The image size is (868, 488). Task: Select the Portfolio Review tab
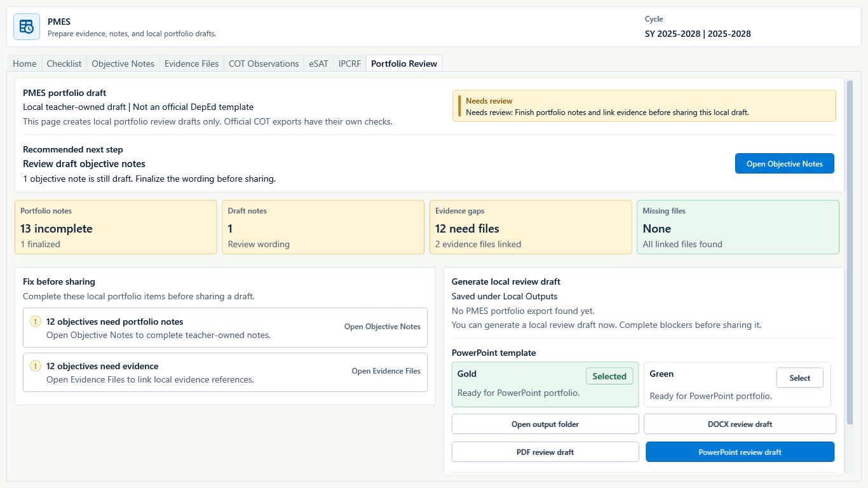point(404,64)
